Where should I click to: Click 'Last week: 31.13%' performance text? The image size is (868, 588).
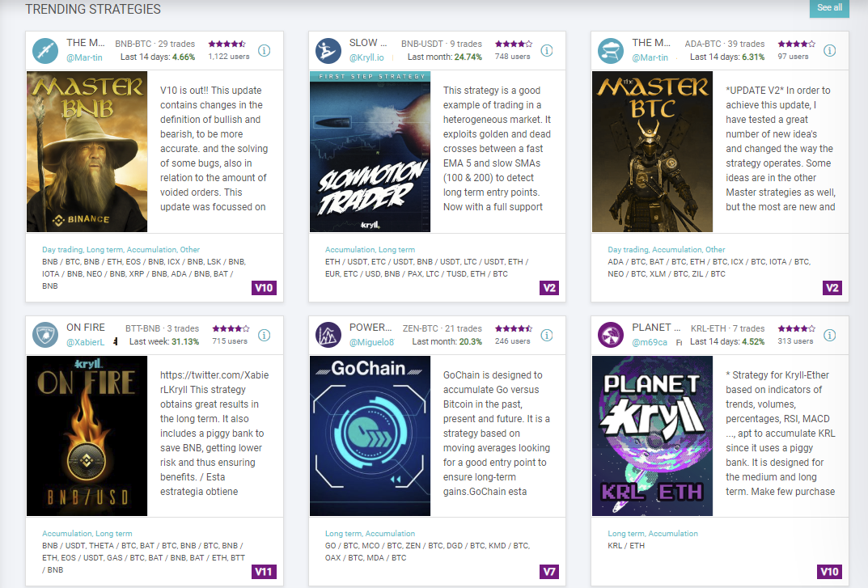pos(164,341)
